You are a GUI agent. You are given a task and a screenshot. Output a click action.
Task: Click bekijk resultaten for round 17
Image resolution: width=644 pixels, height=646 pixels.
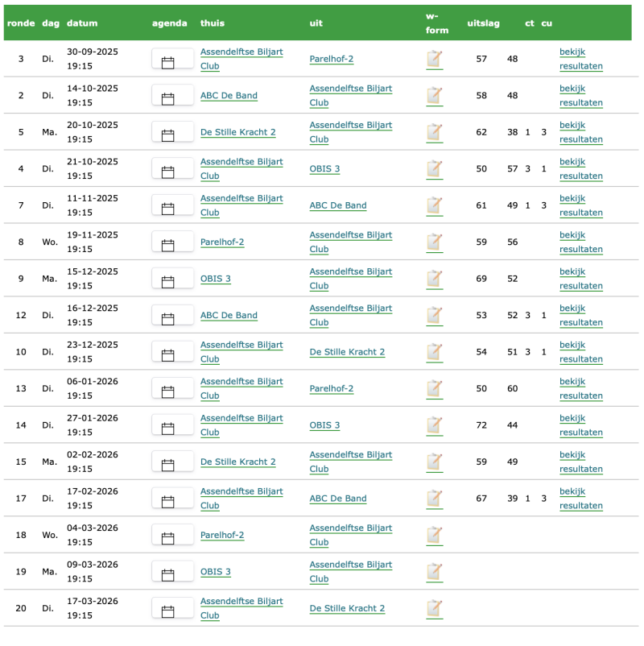tap(580, 499)
